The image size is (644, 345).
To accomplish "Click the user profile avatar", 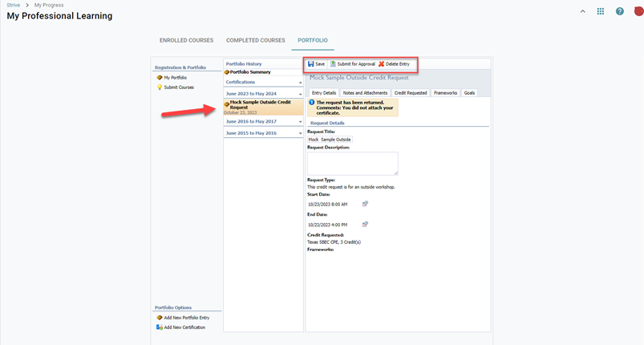I will (638, 11).
